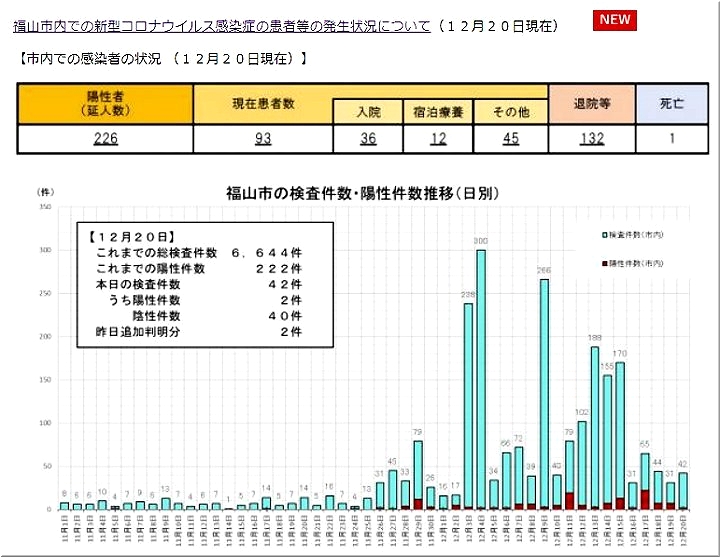Open the 福山市内での新型コロナウイルス感染症 headline link
Screen dimensions: 720x557
pos(220,25)
